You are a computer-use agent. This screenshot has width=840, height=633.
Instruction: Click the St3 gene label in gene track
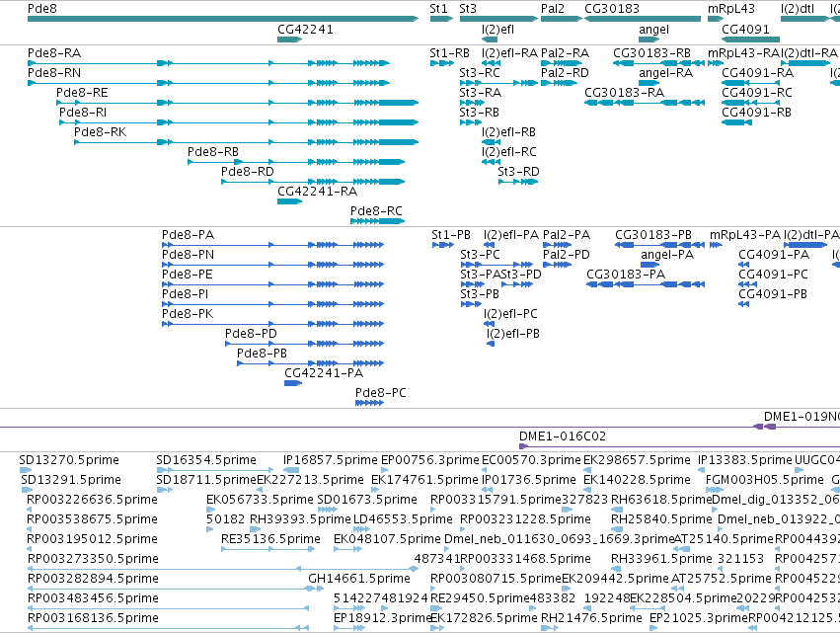(x=468, y=9)
